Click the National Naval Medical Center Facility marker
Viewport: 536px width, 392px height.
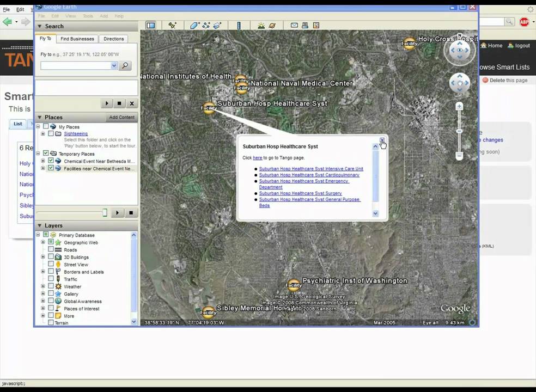(x=242, y=88)
